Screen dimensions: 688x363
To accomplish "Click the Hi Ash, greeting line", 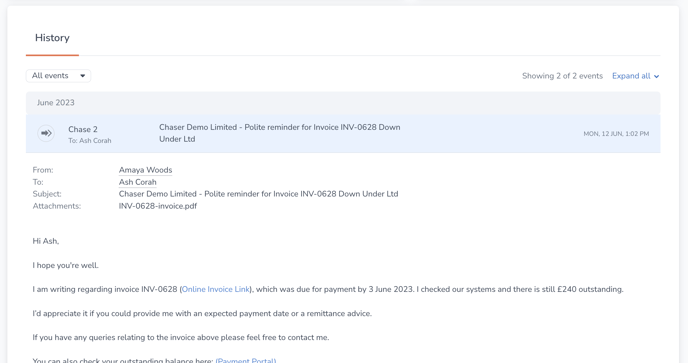I will coord(46,241).
